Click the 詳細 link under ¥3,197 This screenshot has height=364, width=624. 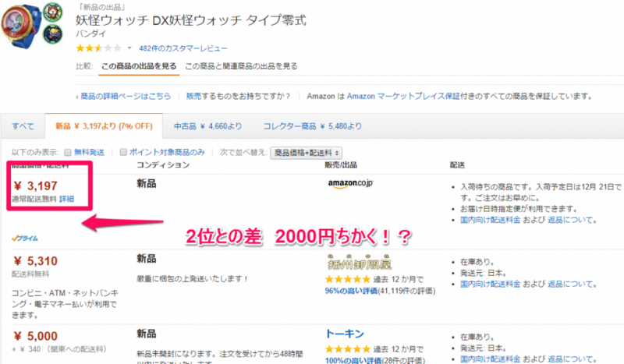click(x=66, y=199)
